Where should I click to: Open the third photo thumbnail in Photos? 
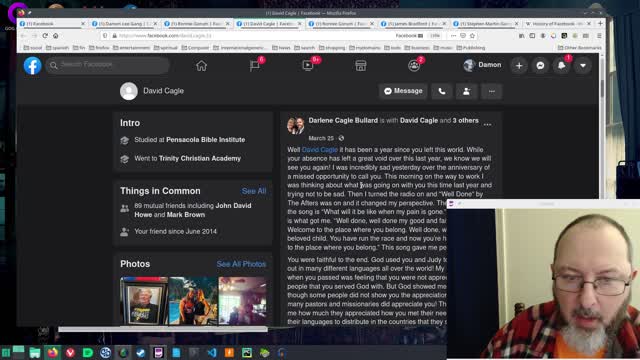[x=242, y=301]
